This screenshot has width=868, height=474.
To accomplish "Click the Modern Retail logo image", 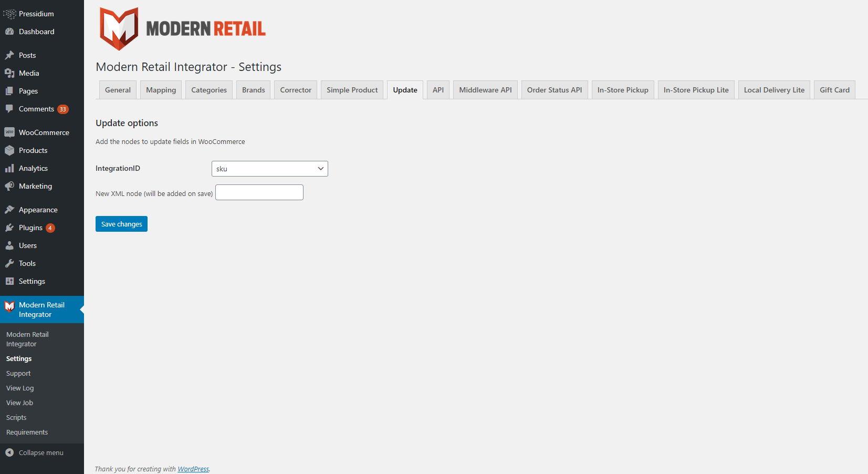I will (x=183, y=29).
